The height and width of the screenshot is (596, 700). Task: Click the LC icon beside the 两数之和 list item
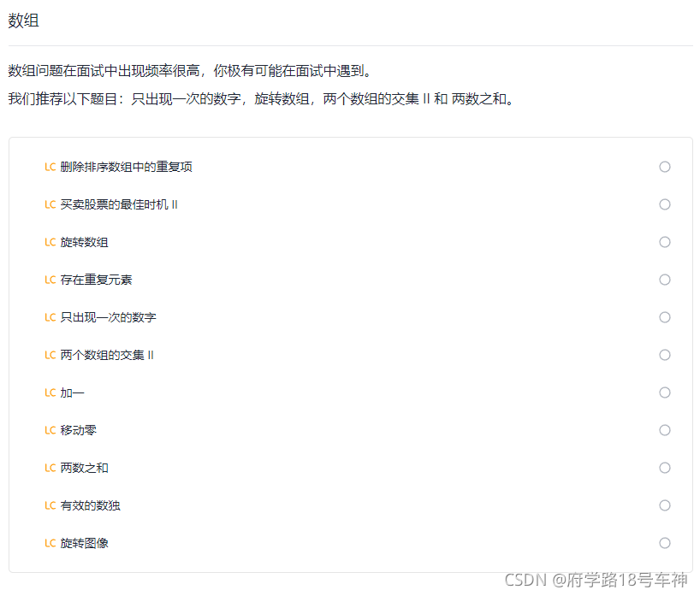(50, 468)
